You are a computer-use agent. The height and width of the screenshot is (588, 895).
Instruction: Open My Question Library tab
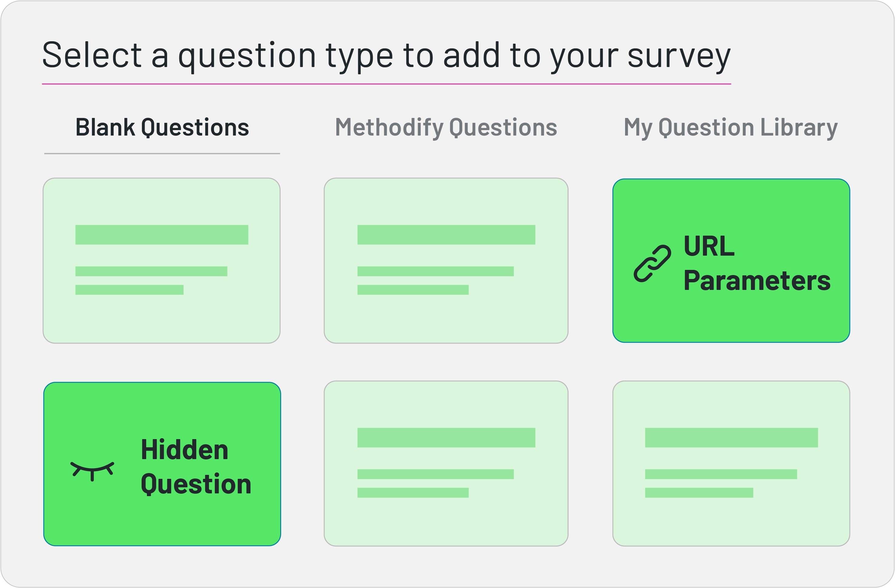pos(730,127)
